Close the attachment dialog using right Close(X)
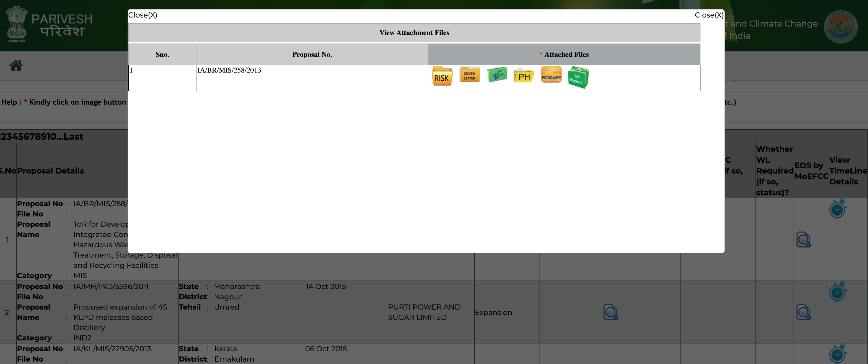This screenshot has width=868, height=364. point(709,15)
